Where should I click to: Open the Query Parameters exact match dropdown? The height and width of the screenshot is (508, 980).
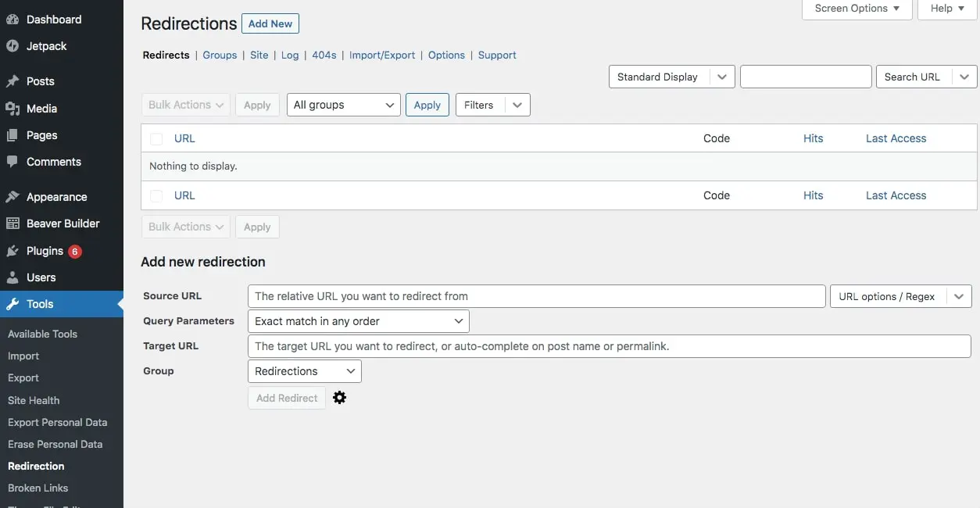coord(359,321)
